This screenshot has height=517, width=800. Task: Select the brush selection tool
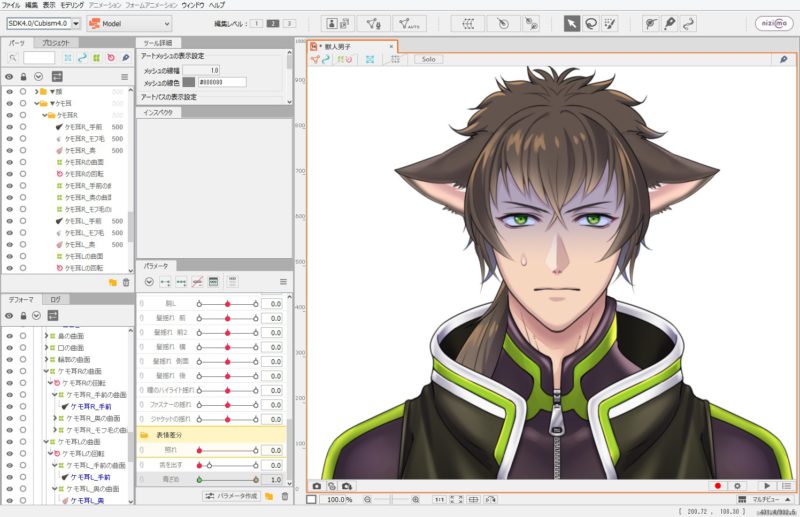[x=610, y=23]
